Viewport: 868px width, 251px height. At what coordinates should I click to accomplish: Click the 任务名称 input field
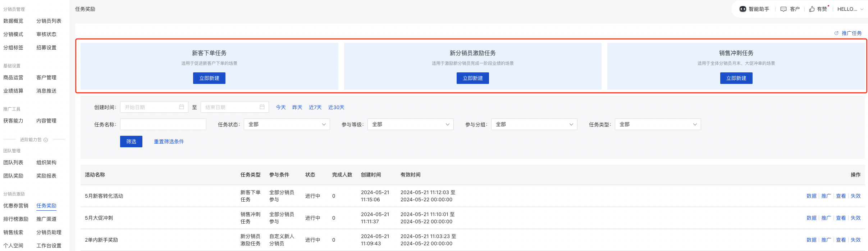163,124
